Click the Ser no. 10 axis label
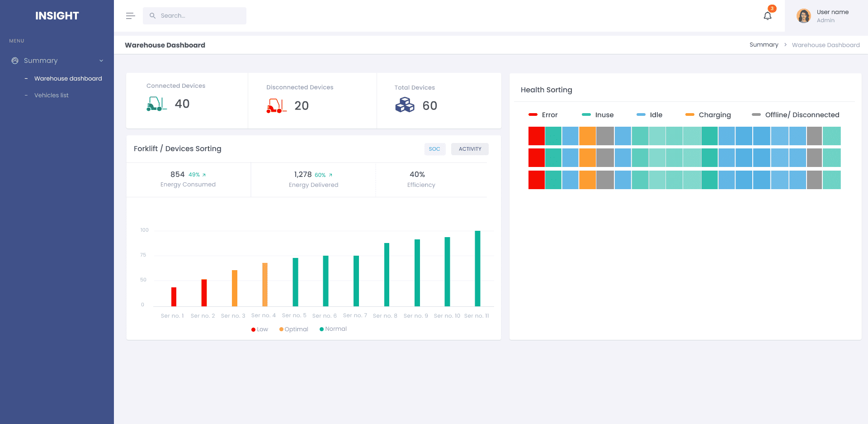This screenshot has height=424, width=868. click(447, 316)
